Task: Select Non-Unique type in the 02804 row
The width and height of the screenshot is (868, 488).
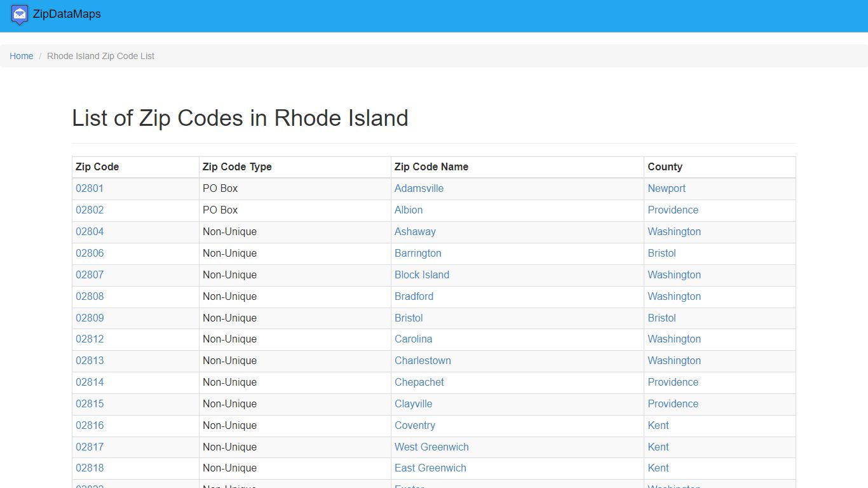Action: click(230, 232)
